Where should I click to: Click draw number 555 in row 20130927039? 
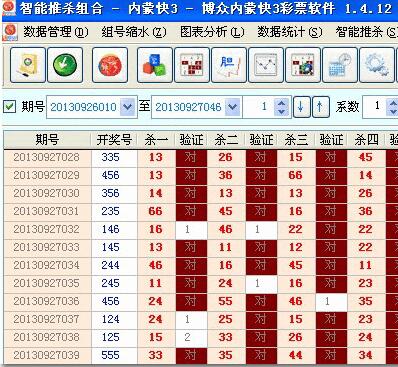[111, 355]
